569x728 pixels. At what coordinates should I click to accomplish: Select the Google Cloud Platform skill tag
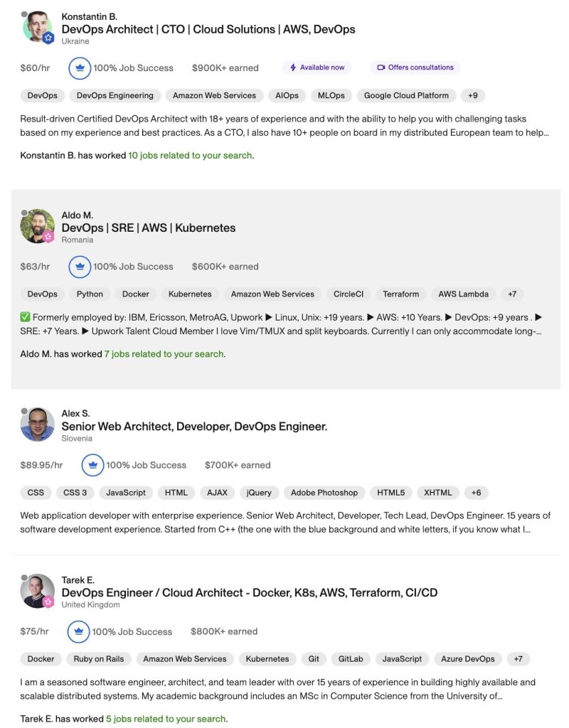click(406, 96)
